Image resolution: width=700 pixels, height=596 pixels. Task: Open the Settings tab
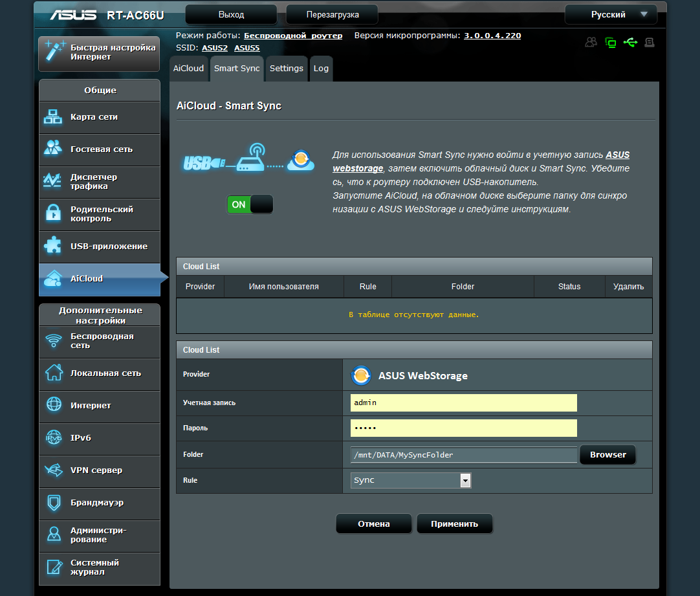click(x=286, y=69)
